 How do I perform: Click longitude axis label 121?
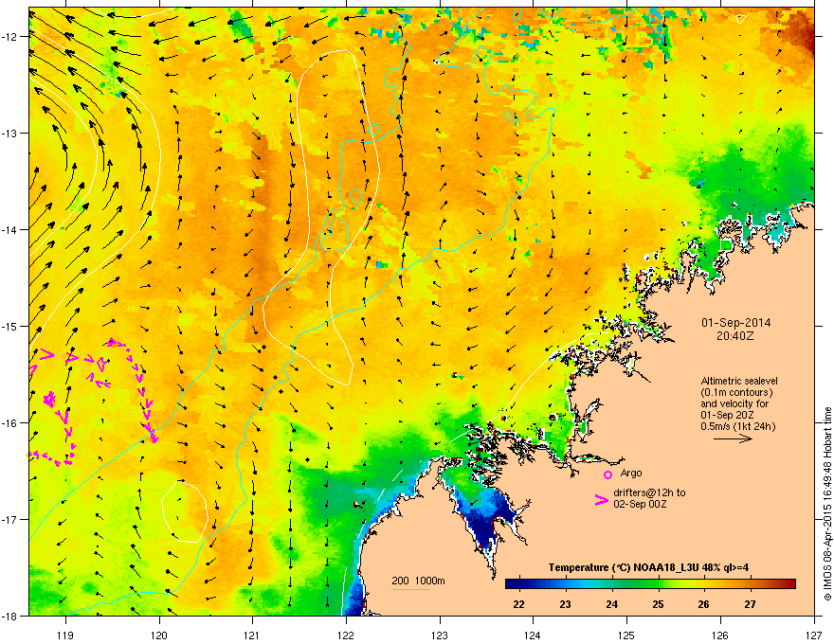click(x=252, y=635)
